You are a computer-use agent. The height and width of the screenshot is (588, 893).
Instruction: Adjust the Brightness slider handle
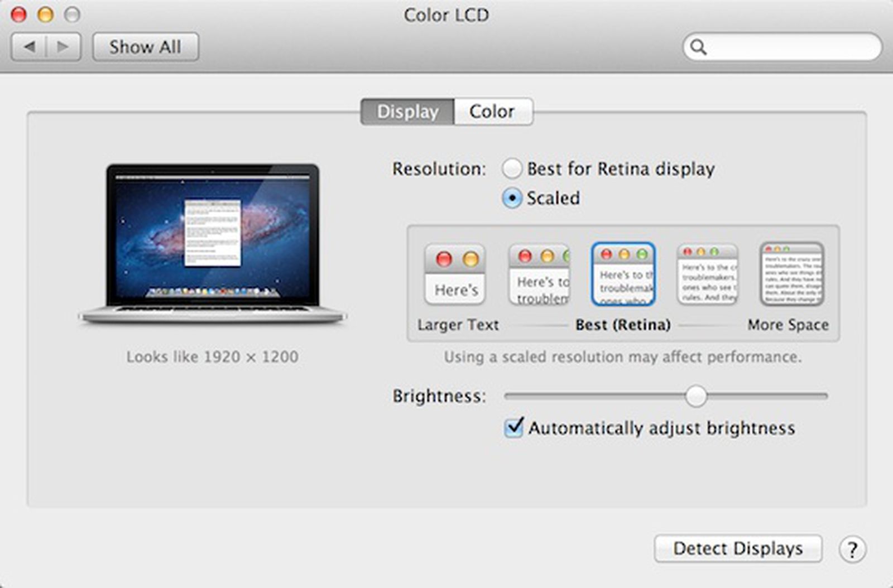696,396
